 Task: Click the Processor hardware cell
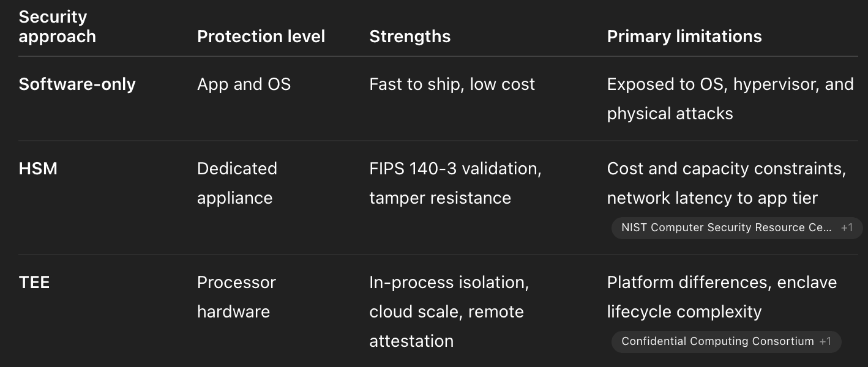(x=236, y=297)
